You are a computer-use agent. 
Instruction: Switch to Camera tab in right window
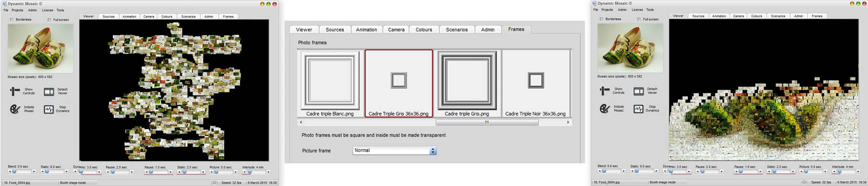point(739,16)
